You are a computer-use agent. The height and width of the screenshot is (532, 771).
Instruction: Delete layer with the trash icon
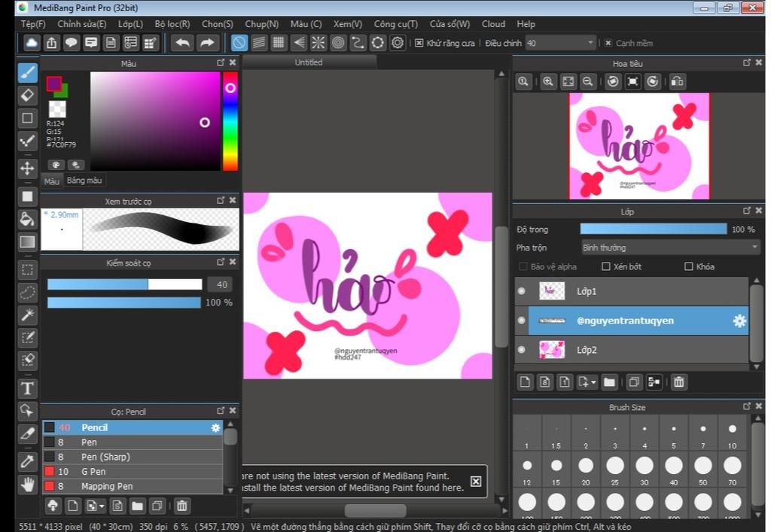[x=678, y=382]
